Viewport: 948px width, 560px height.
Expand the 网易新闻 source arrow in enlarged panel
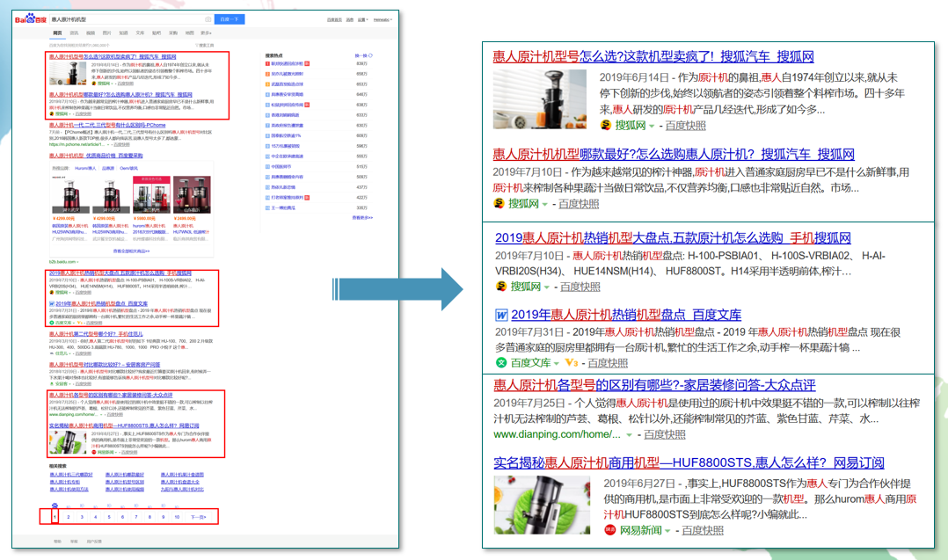tap(667, 531)
